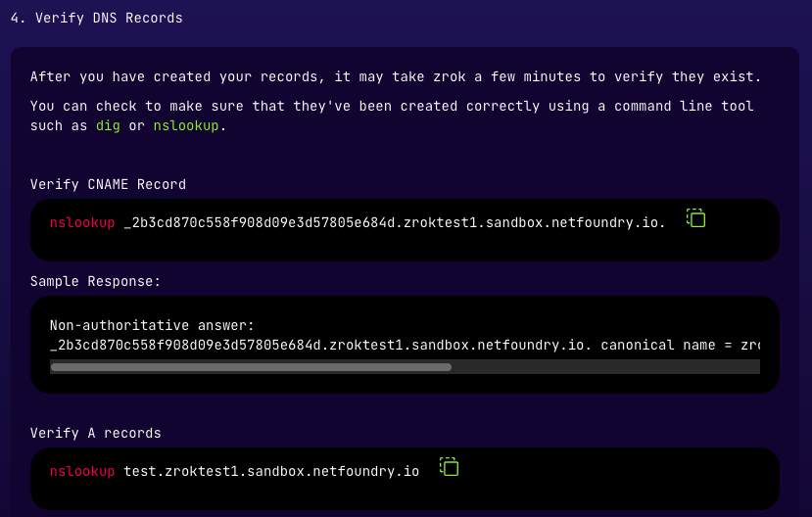The width and height of the screenshot is (812, 517).
Task: Click the canonical name line in sample response
Action: pos(392,345)
